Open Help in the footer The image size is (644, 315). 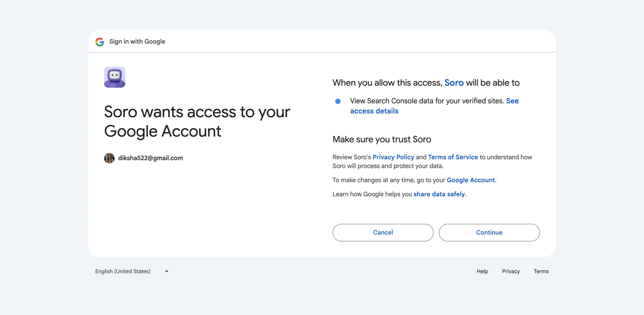482,271
